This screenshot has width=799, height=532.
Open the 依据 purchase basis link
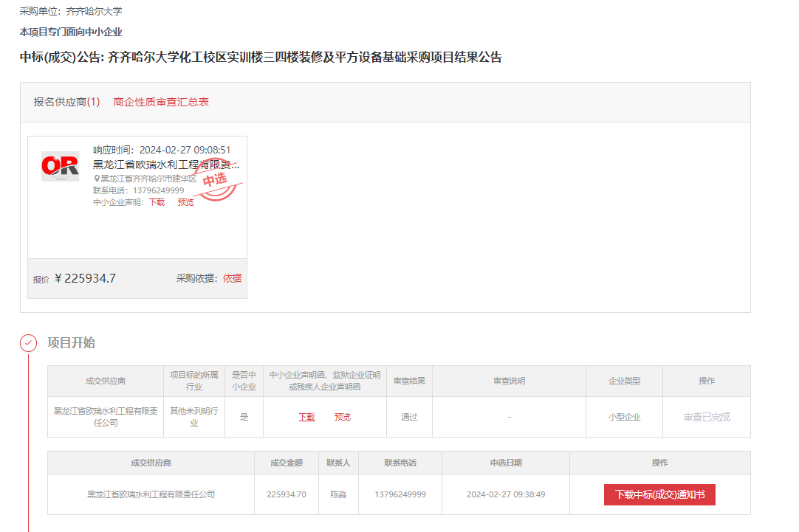[x=233, y=278]
